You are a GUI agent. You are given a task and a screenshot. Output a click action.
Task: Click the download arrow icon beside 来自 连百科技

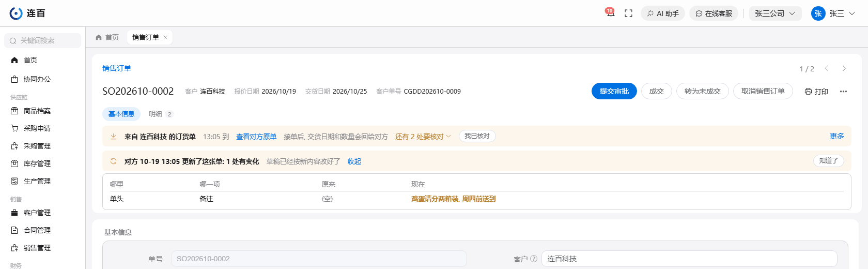[x=113, y=137]
